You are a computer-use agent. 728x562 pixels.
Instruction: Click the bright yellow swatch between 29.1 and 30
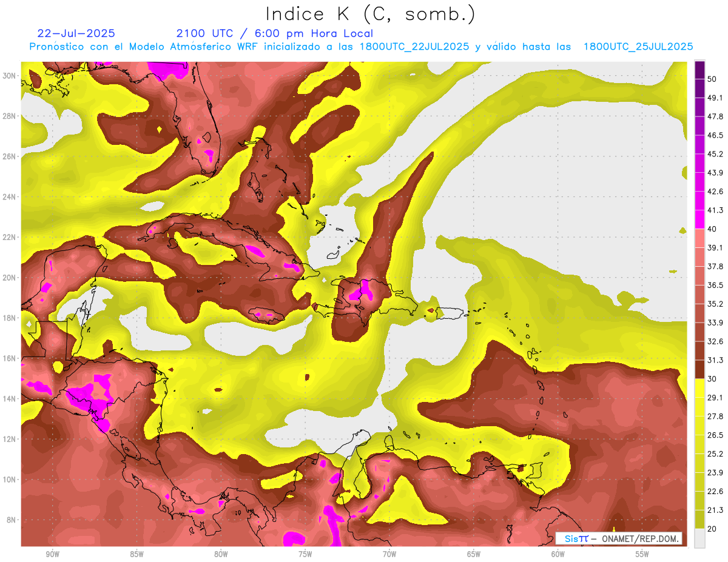point(699,388)
